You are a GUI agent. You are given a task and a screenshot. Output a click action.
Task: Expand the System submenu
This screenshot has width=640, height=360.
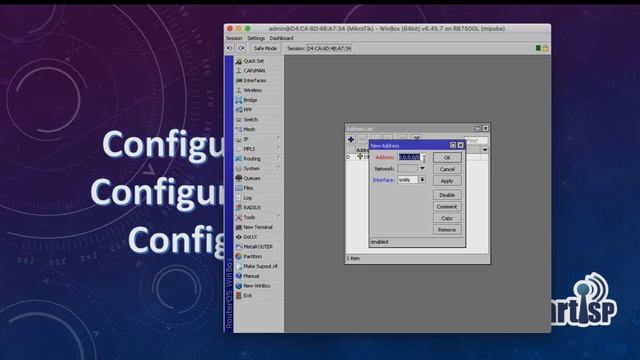click(259, 169)
